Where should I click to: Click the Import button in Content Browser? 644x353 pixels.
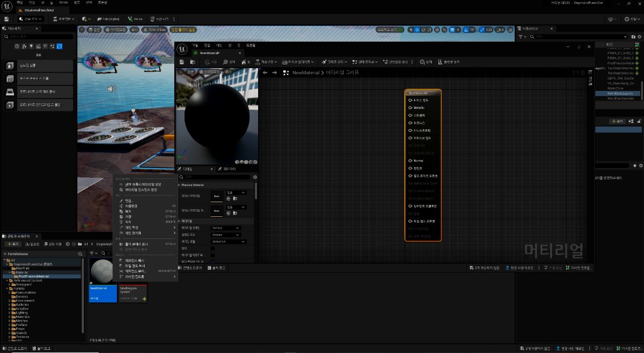click(32, 244)
